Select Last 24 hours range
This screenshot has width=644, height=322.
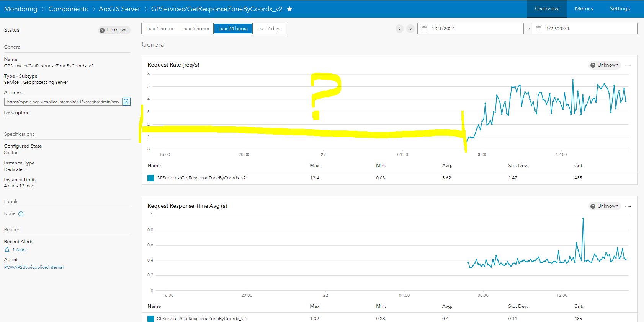tap(233, 29)
